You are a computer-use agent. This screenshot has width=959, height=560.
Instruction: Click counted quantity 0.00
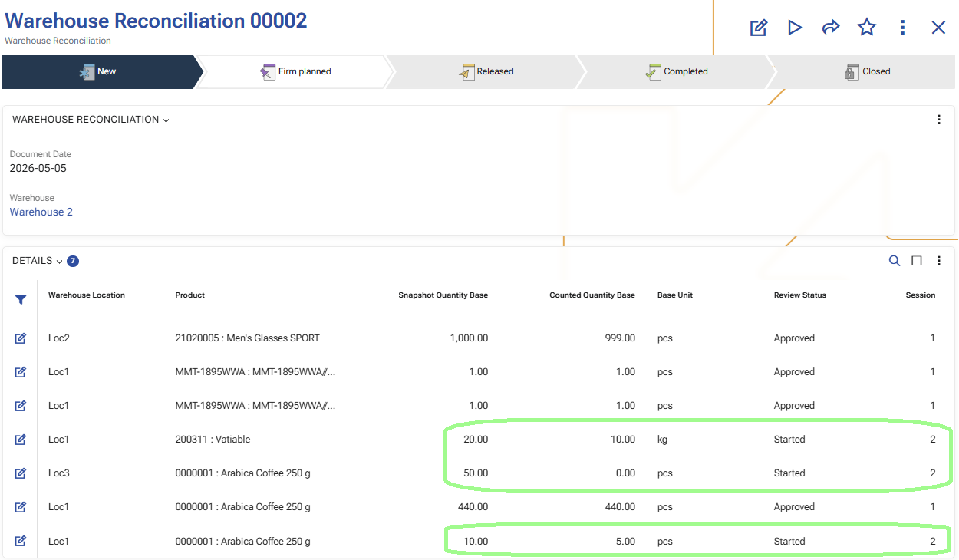[625, 473]
